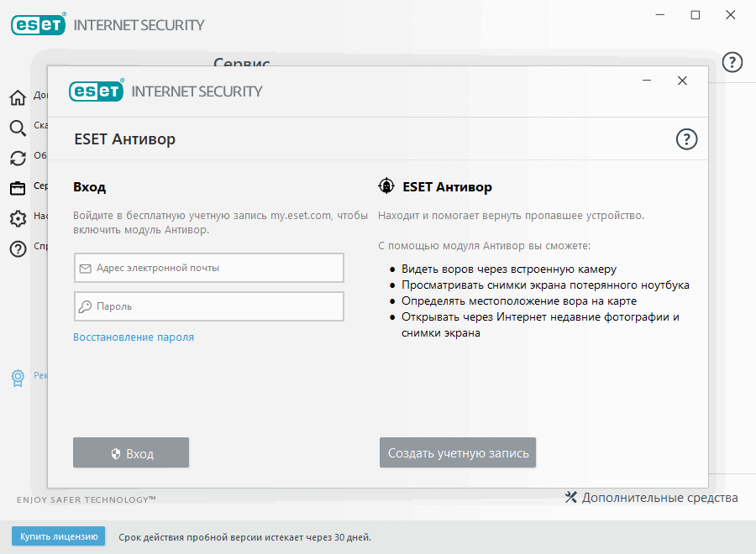The height and width of the screenshot is (554, 756).
Task: Click the magnifier scan icon in the sidebar
Action: point(18,128)
